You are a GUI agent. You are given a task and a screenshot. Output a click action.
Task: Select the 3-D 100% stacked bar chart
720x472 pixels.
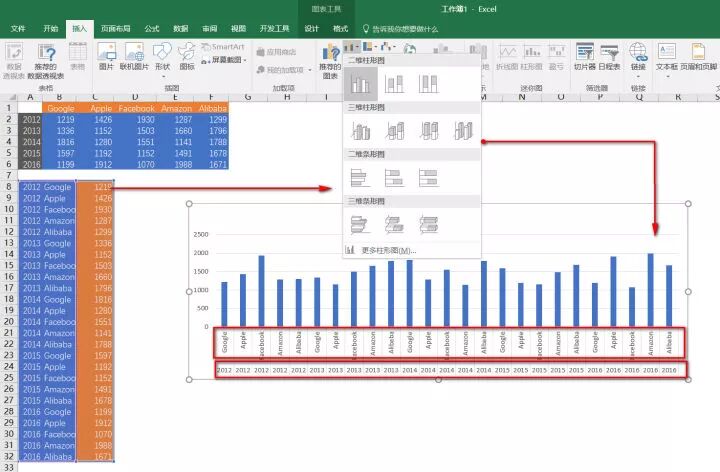[x=429, y=225]
